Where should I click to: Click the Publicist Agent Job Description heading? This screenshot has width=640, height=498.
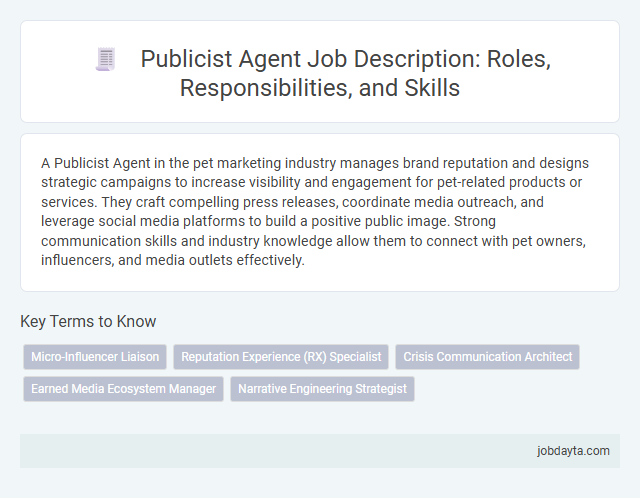pos(346,73)
